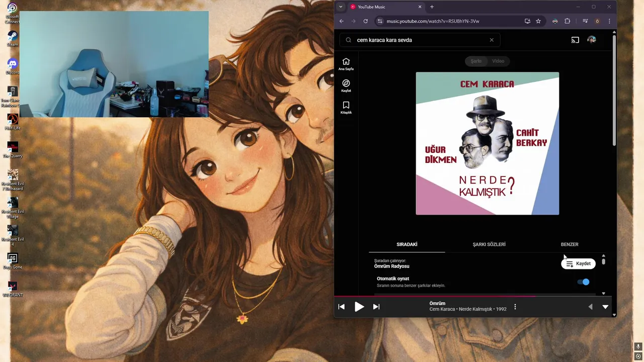Click the microphone overlay icon at the bottom right
Viewport: 644px width, 362px height.
click(638, 346)
